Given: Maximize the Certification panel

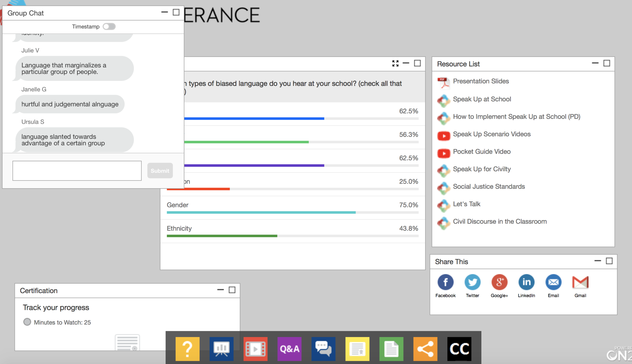Looking at the screenshot, I should click(x=232, y=290).
